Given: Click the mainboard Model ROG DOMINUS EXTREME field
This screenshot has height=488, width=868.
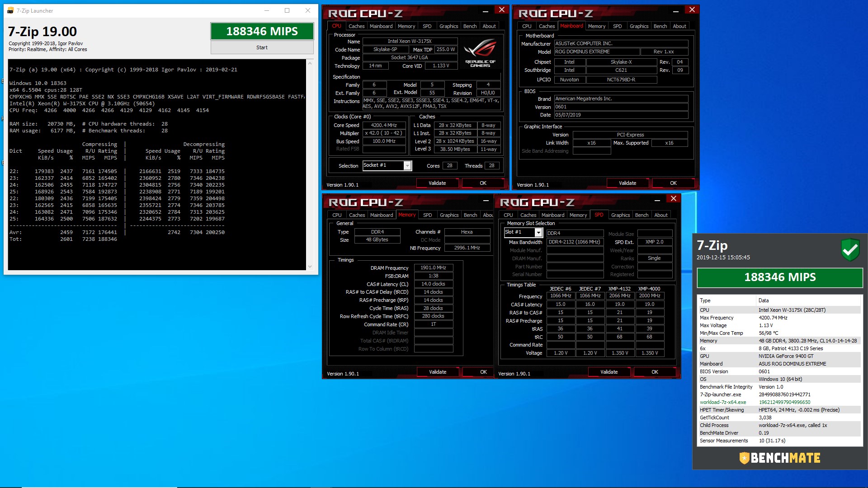Looking at the screenshot, I should (597, 52).
